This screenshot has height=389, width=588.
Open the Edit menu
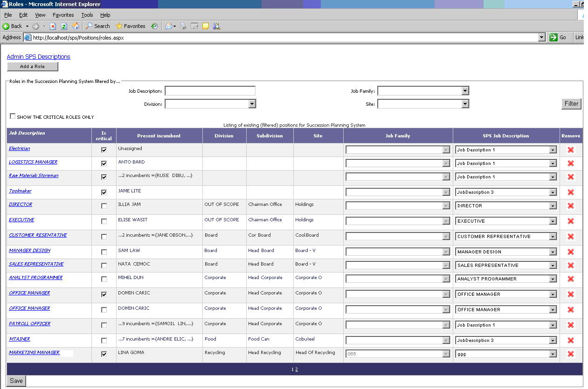23,15
